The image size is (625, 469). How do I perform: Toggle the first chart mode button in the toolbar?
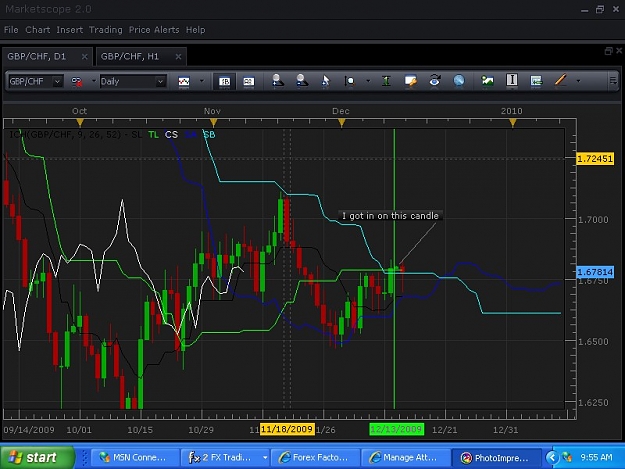224,82
